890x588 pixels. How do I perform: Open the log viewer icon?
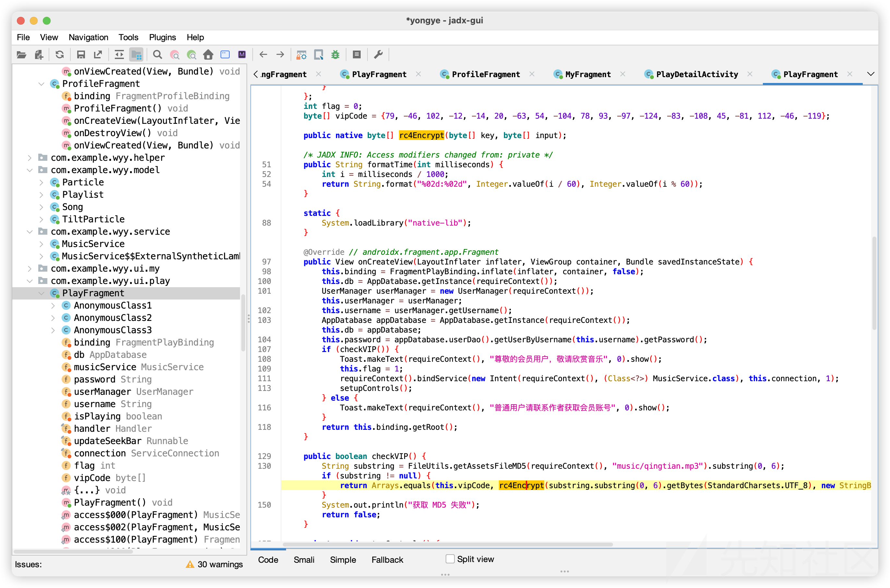pos(357,55)
